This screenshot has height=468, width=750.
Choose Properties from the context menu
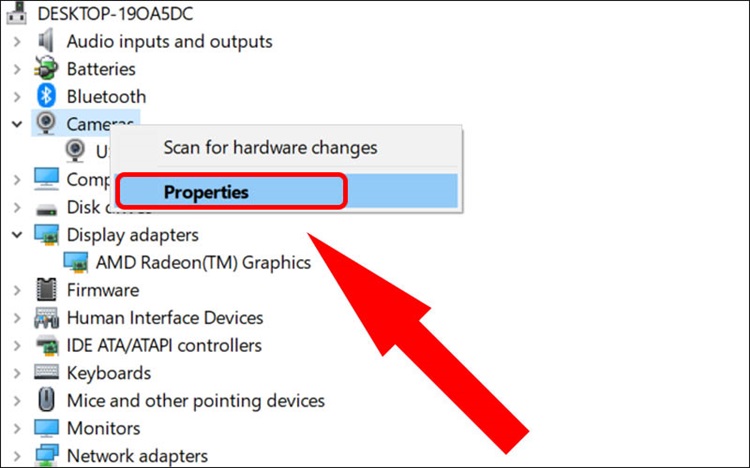[286, 191]
